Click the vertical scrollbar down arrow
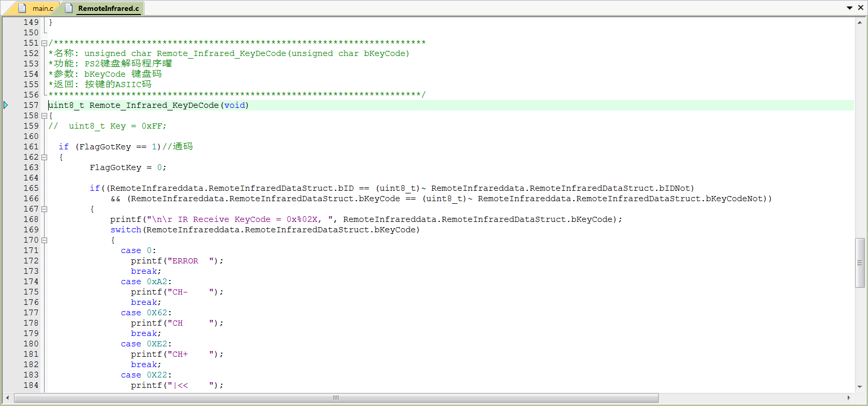Screen dimensions: 868x406 coord(860,387)
